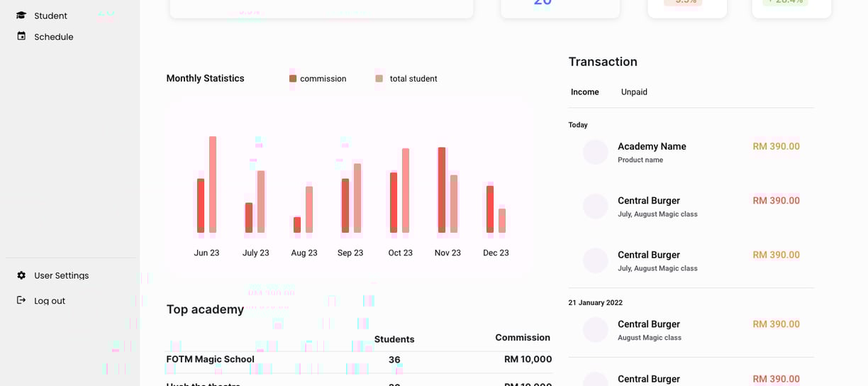868x386 pixels.
Task: Click the Today date label
Action: (x=578, y=125)
